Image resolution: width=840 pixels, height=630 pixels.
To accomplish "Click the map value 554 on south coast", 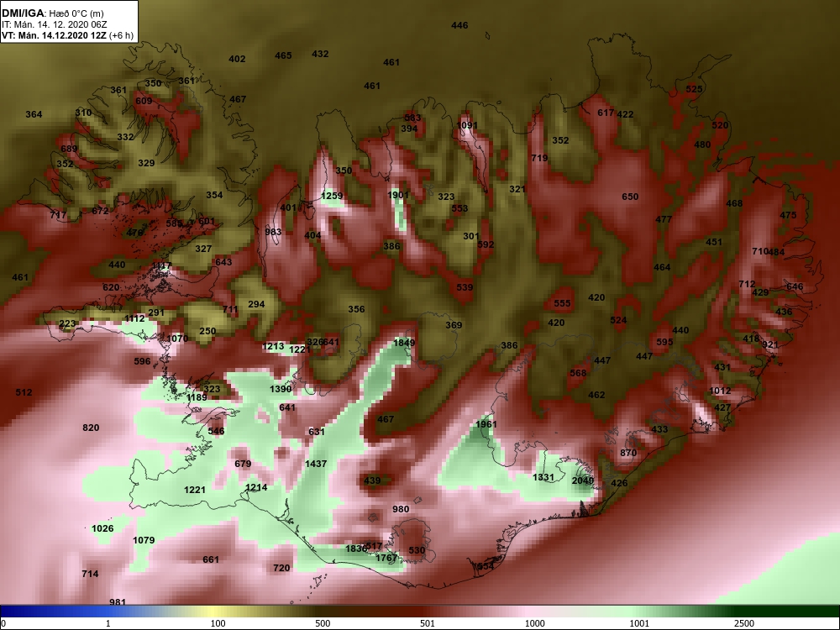I will (486, 566).
